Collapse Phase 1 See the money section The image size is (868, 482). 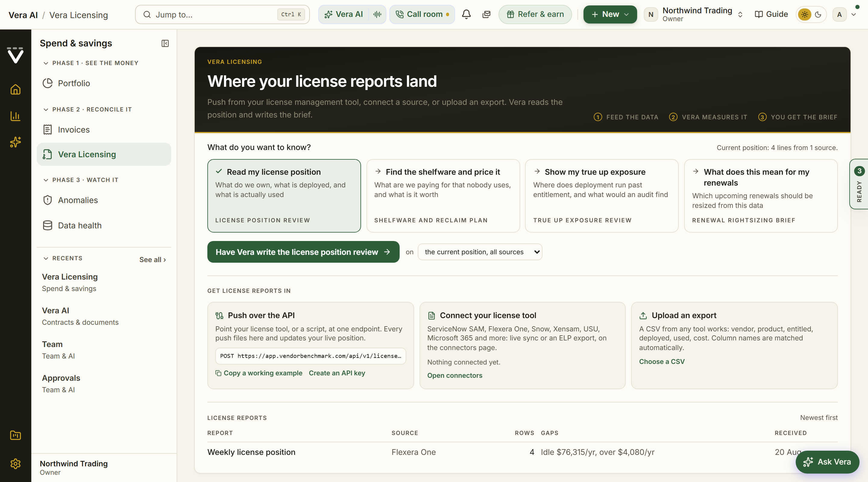pyautogui.click(x=91, y=63)
